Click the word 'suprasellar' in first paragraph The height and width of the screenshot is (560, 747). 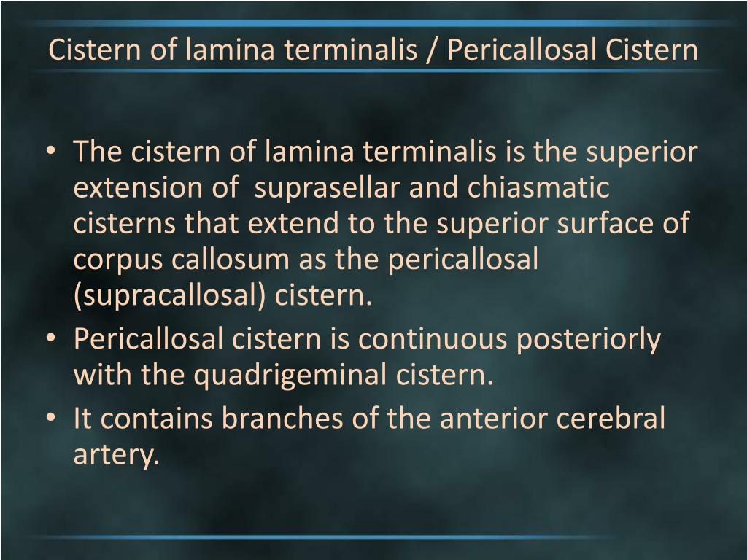point(326,187)
